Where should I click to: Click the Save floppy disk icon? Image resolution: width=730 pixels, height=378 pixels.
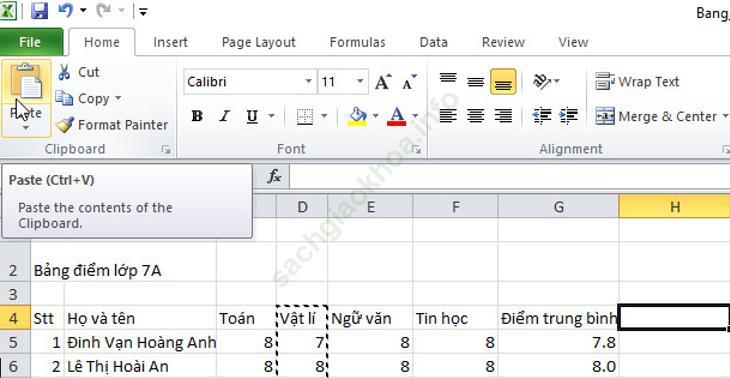click(x=40, y=11)
